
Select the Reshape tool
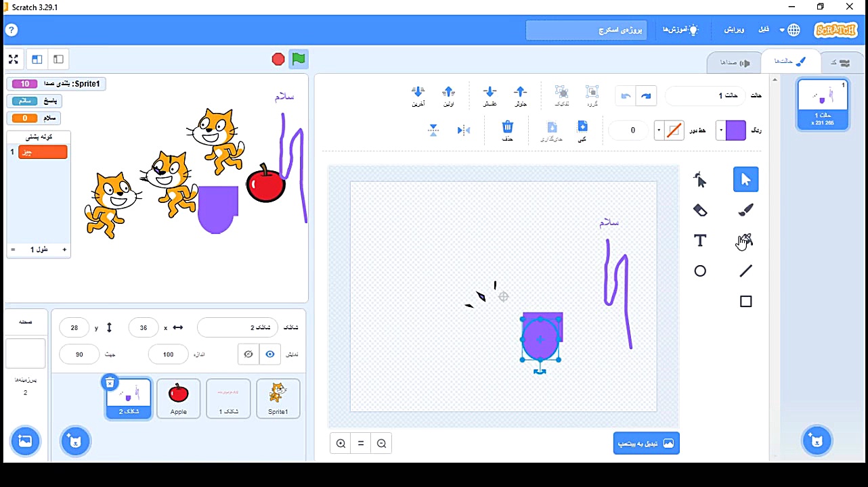point(700,179)
